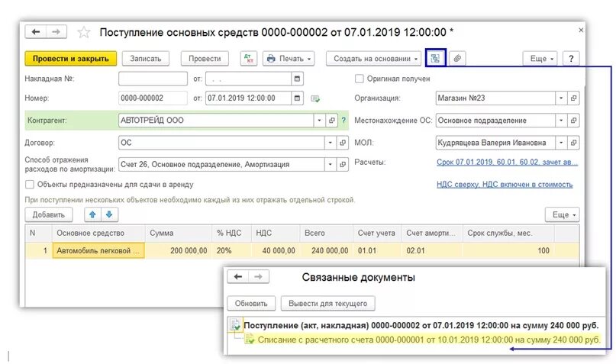Expand the Организация dropdown
This screenshot has height=364, width=616.
[x=561, y=98]
